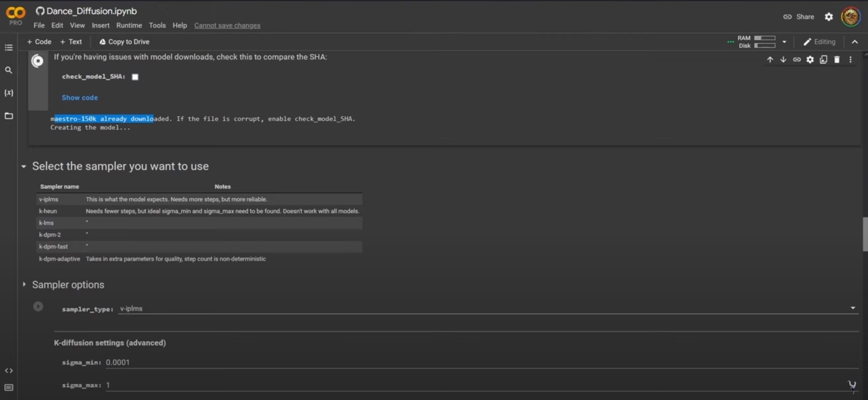Click the Copy to Drive button
The height and width of the screenshot is (400, 868).
(x=124, y=42)
